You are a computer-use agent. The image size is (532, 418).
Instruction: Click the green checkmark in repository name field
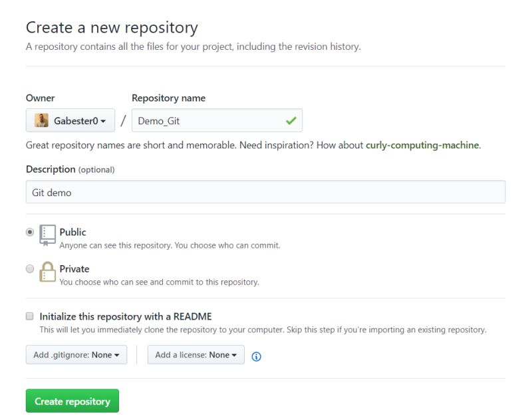289,120
